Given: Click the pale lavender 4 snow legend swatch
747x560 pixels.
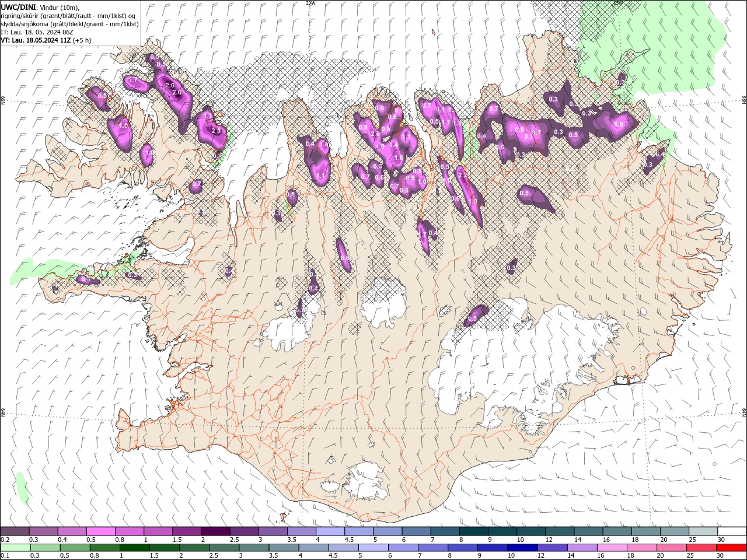Looking at the screenshot, I should 330,531.
